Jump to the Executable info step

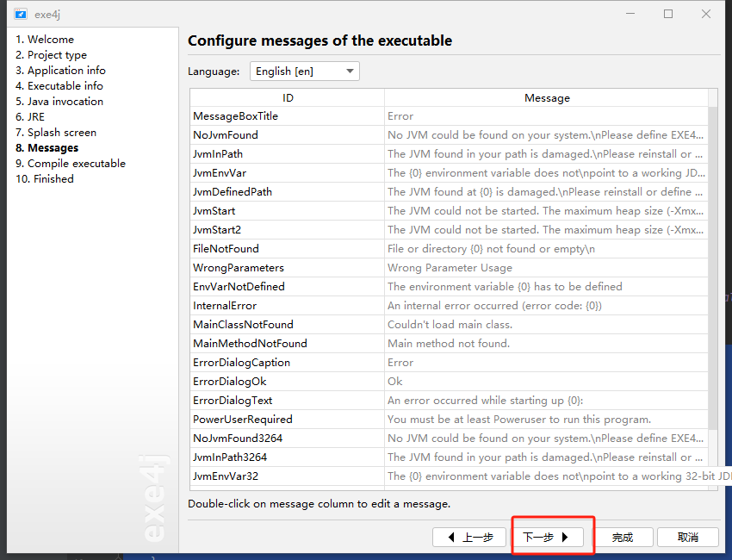coord(59,85)
